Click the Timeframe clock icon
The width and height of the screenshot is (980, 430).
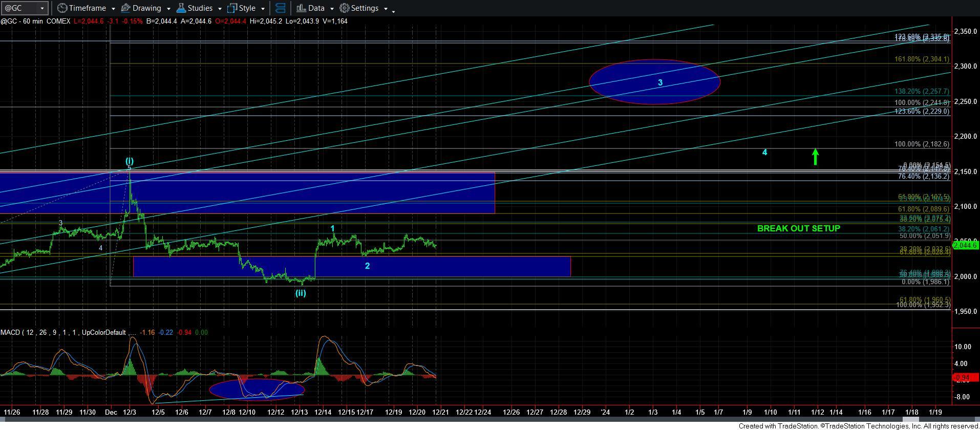[x=62, y=8]
